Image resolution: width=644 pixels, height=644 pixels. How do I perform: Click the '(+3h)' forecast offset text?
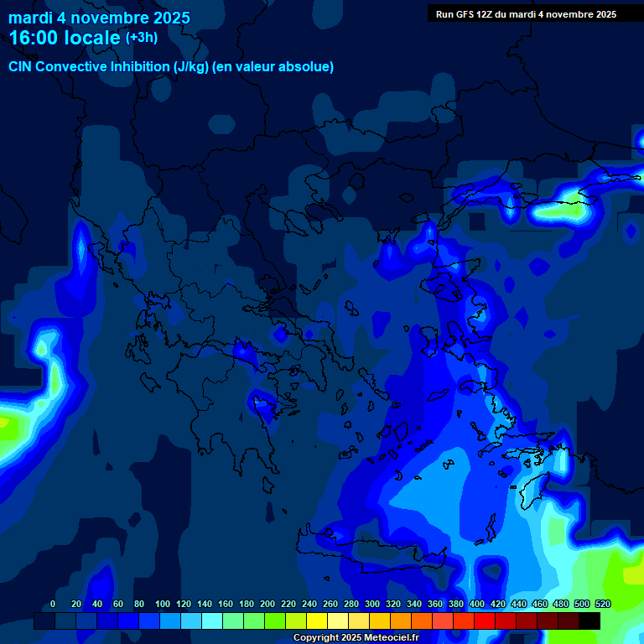tap(142, 38)
